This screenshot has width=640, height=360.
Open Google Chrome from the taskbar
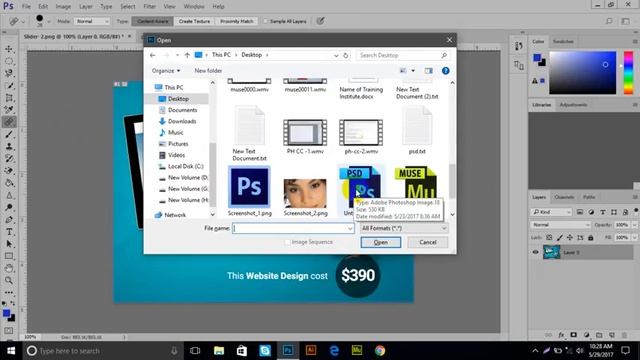[380, 351]
